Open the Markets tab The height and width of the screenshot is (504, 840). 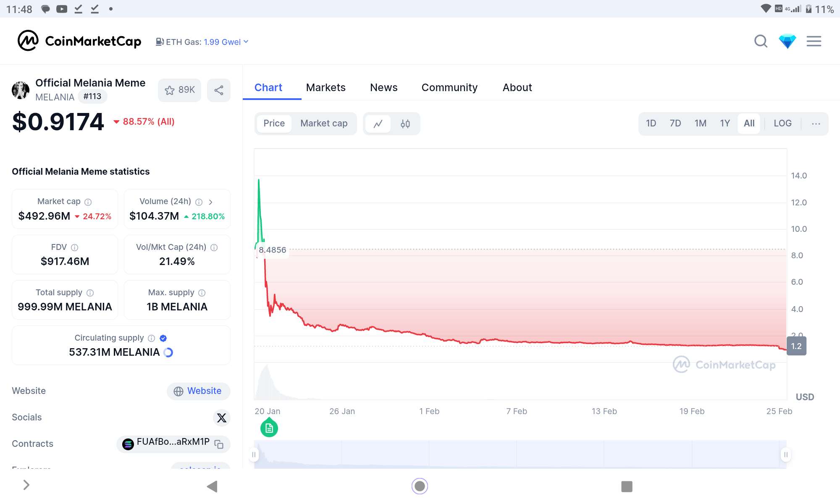325,87
